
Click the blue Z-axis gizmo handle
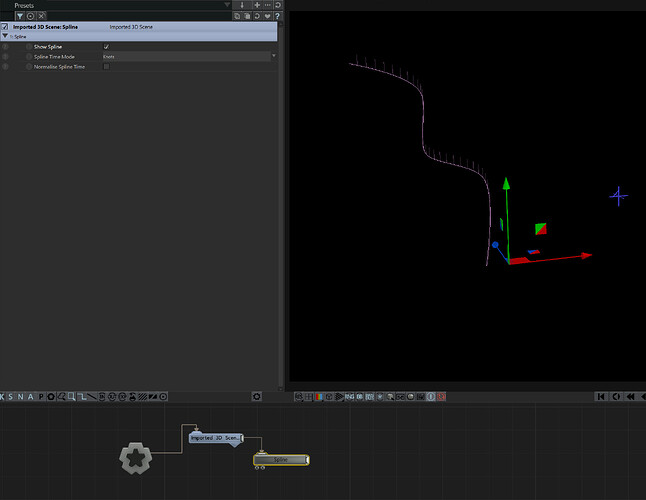point(495,245)
